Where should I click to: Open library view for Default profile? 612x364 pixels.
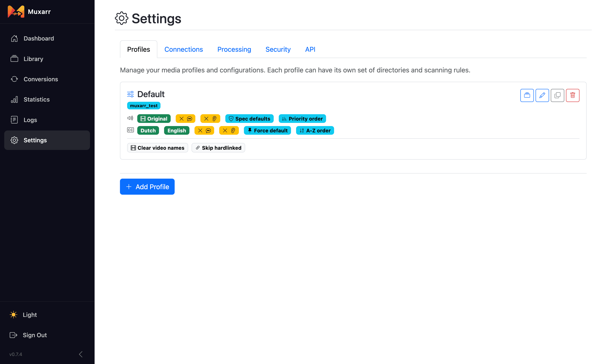click(x=527, y=95)
